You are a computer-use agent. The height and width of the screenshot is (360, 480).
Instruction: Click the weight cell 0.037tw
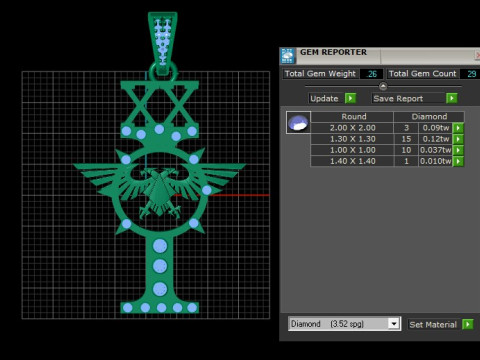pyautogui.click(x=436, y=150)
